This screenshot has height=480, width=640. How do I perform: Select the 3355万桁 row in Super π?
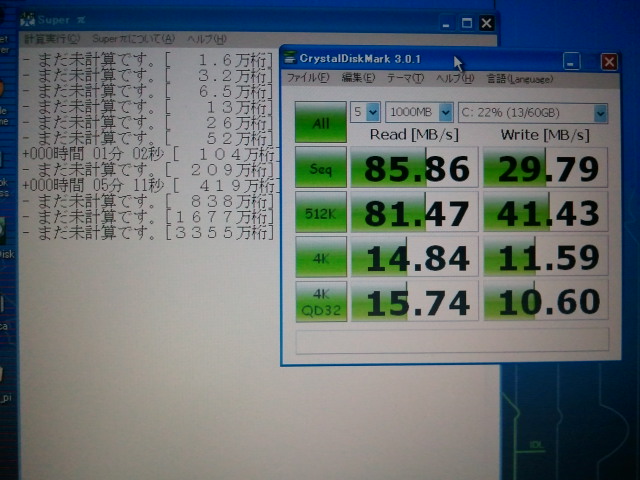point(148,233)
